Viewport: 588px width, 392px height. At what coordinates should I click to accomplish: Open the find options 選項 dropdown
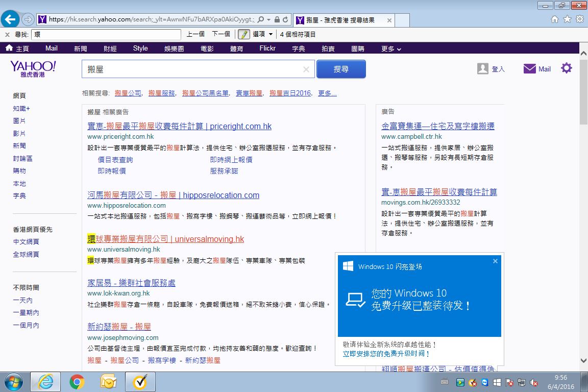point(262,35)
